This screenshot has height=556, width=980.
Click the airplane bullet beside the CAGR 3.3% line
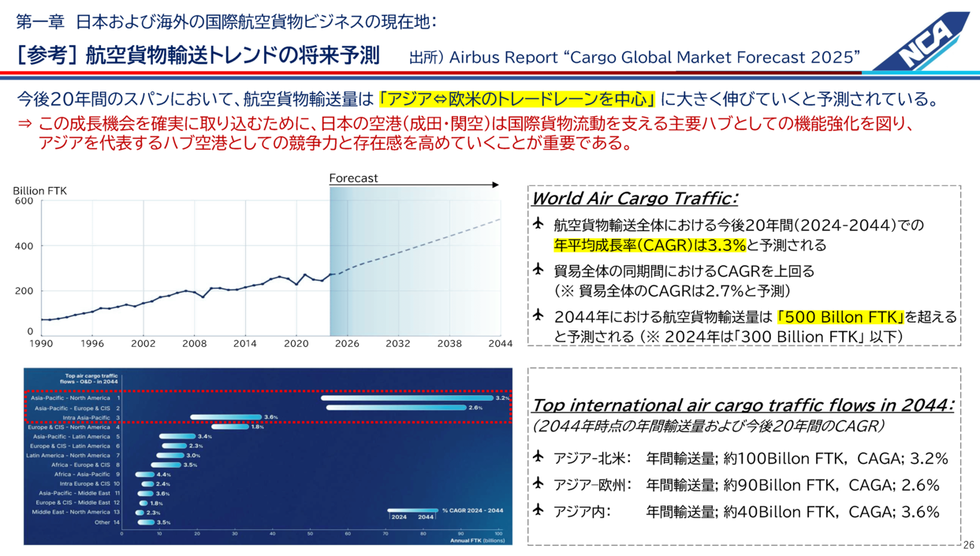click(539, 225)
